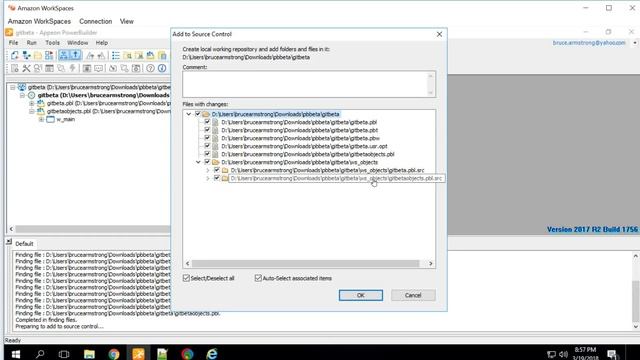Screen dimensions: 640x360
Task: Click OK in Add to Source Control
Action: (361, 295)
